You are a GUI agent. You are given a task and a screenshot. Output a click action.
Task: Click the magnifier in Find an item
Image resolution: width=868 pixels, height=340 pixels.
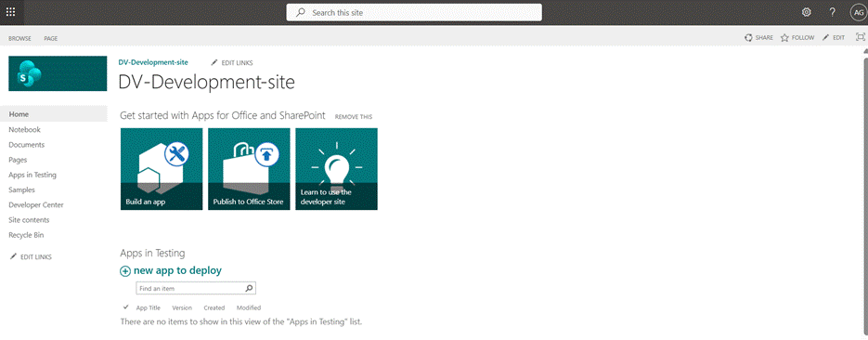249,289
